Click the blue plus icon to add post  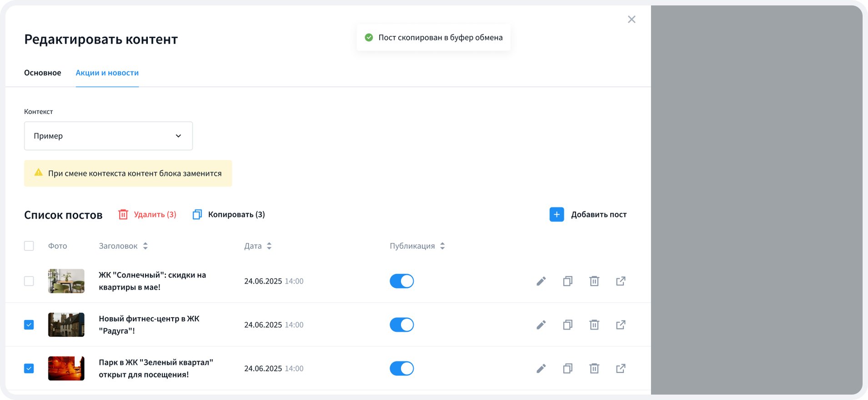[x=557, y=215]
